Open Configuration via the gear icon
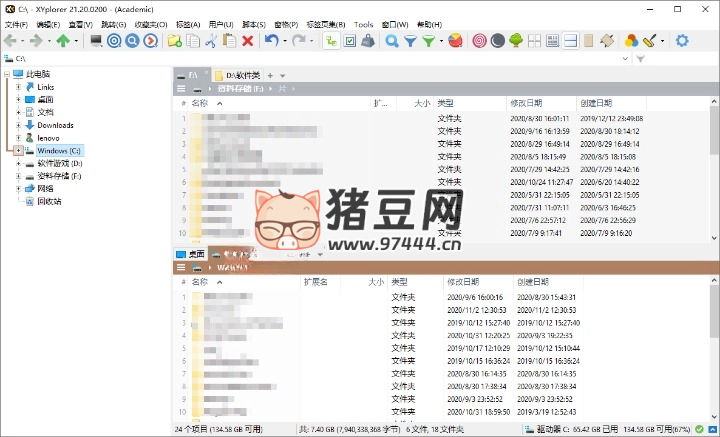 click(682, 41)
